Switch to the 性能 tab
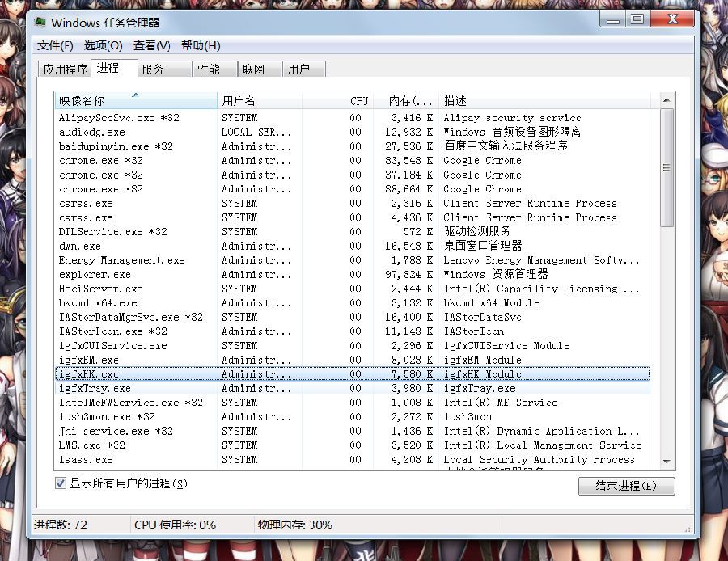Screen dimensions: 728x561 pyautogui.click(x=215, y=70)
